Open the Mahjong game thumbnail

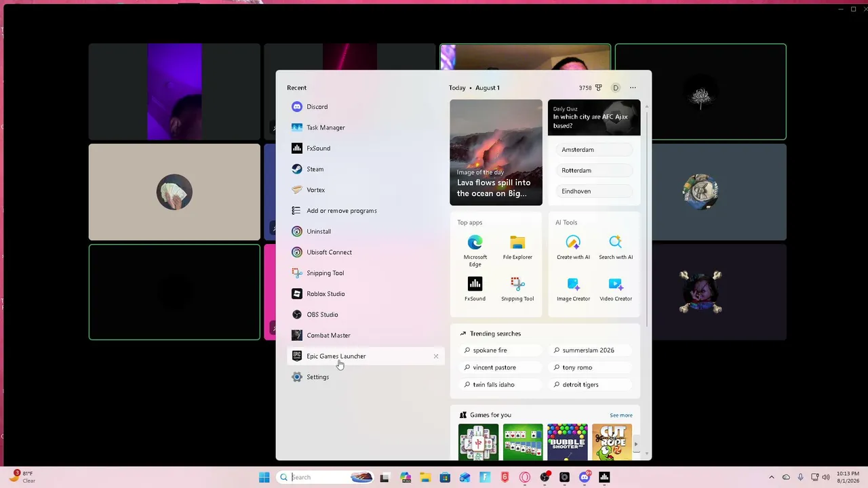478,442
